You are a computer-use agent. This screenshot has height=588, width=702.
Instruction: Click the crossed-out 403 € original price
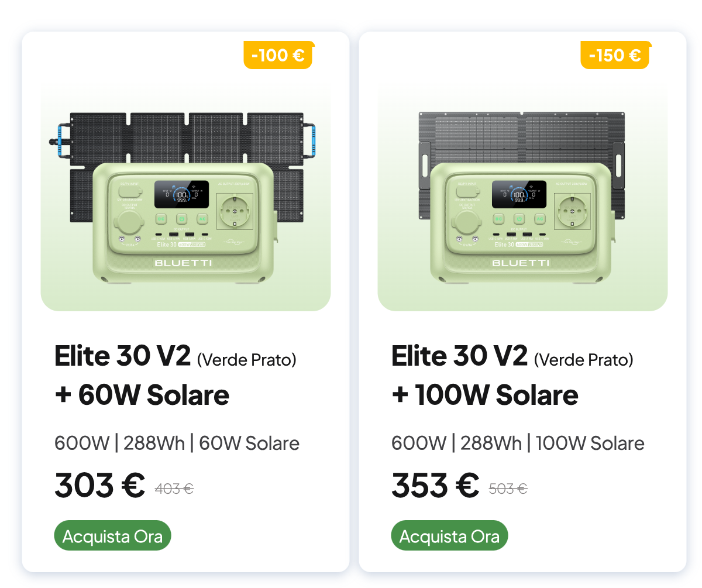point(174,489)
